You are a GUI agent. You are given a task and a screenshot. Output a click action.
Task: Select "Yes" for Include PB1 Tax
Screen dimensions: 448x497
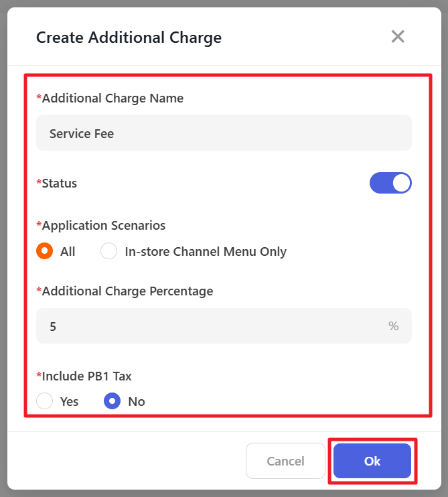pos(45,402)
